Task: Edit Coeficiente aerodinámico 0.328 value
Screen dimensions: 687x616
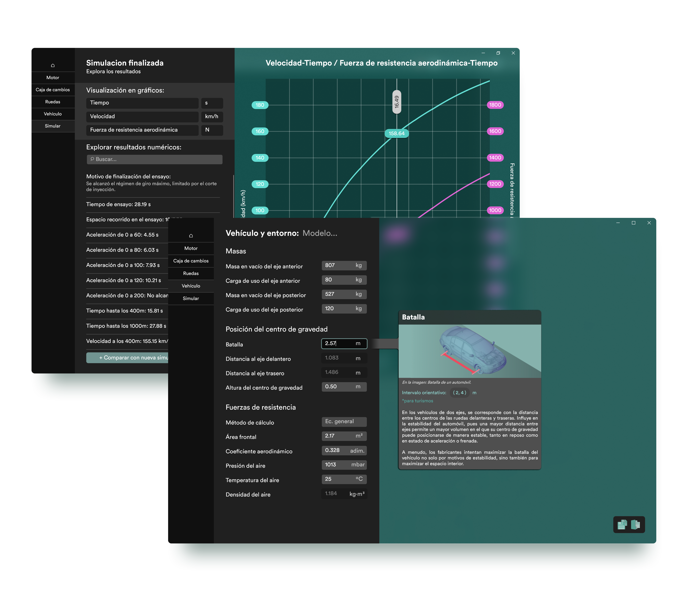Action: tap(344, 450)
